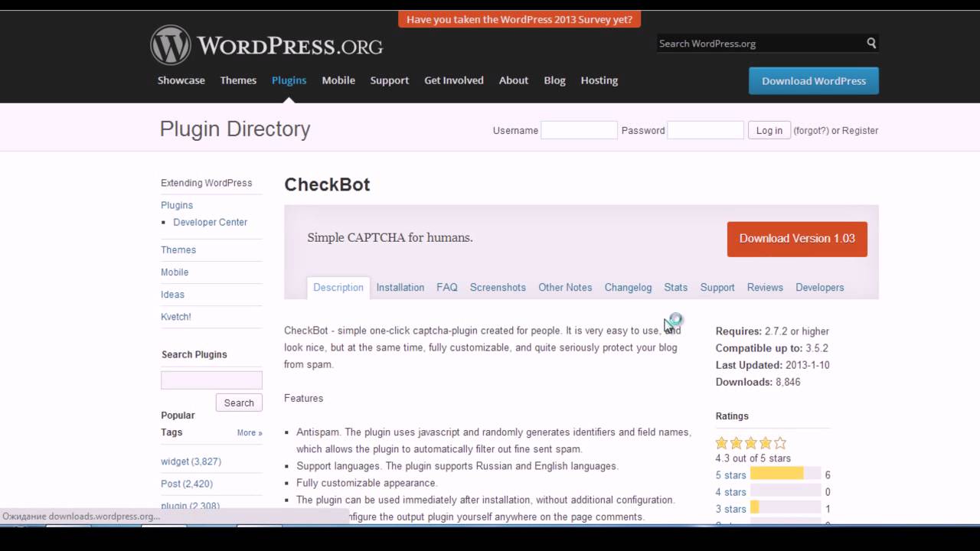
Task: Click the 3 stars ratings link
Action: (x=730, y=509)
